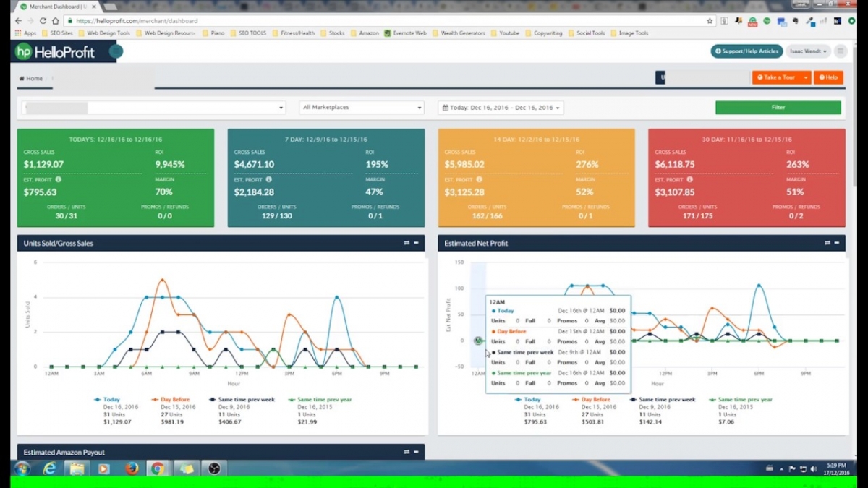This screenshot has height=488, width=868.
Task: Click the first merchant selection field
Action: tap(152, 107)
